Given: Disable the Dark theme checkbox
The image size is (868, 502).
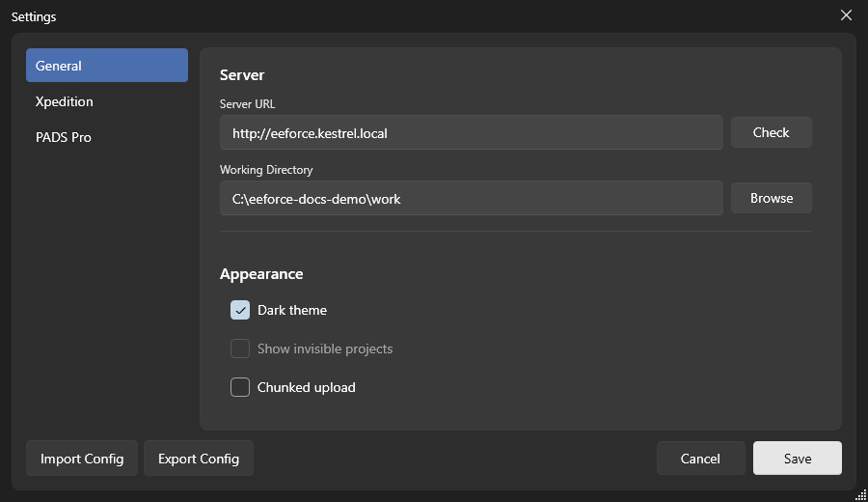Looking at the screenshot, I should click(x=240, y=310).
